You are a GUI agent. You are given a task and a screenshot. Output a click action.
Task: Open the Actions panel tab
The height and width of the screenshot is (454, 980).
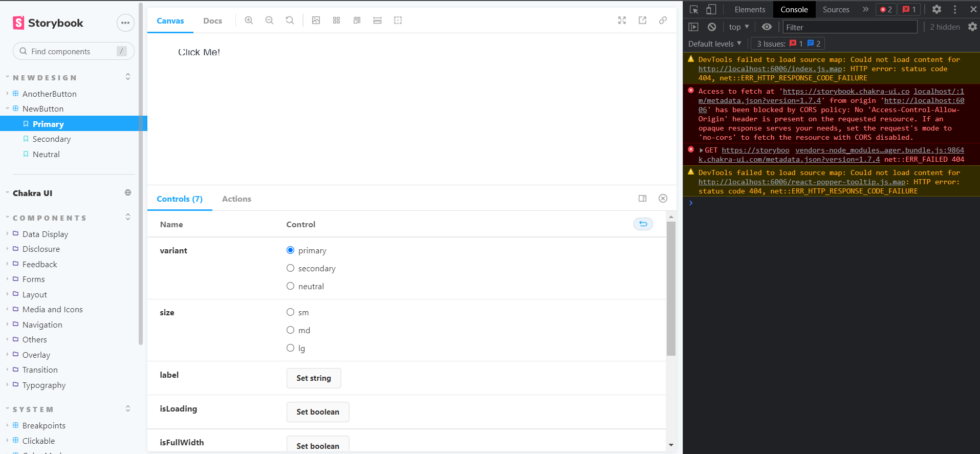pyautogui.click(x=236, y=199)
